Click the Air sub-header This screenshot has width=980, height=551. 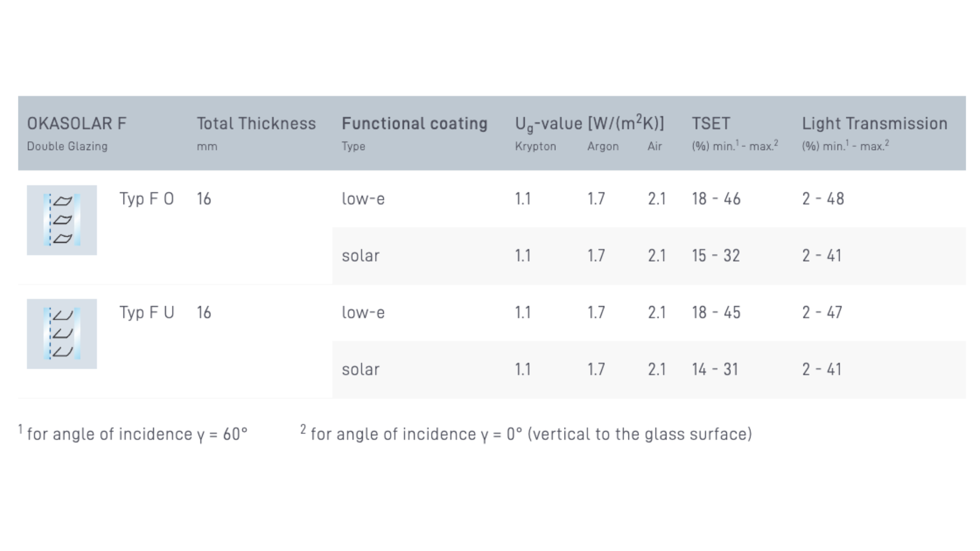pyautogui.click(x=655, y=146)
